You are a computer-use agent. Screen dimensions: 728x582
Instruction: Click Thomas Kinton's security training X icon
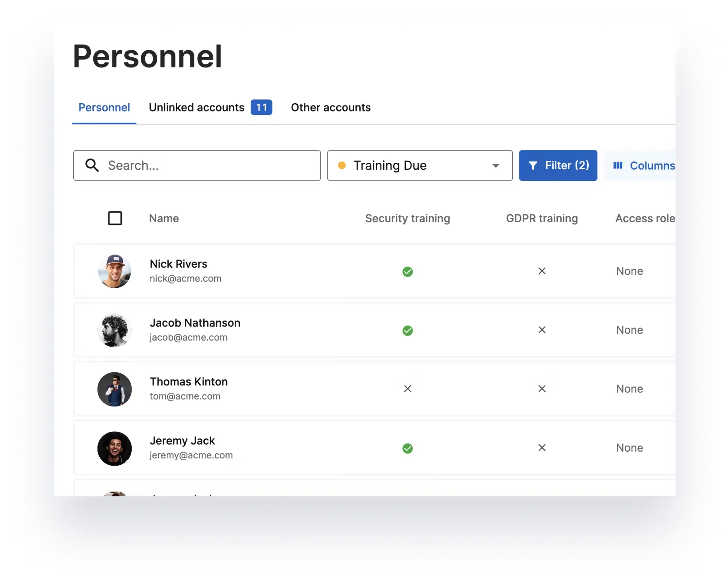407,389
